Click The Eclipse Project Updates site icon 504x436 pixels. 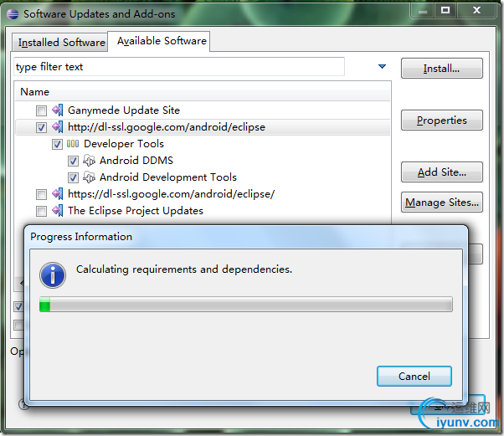pyautogui.click(x=58, y=211)
